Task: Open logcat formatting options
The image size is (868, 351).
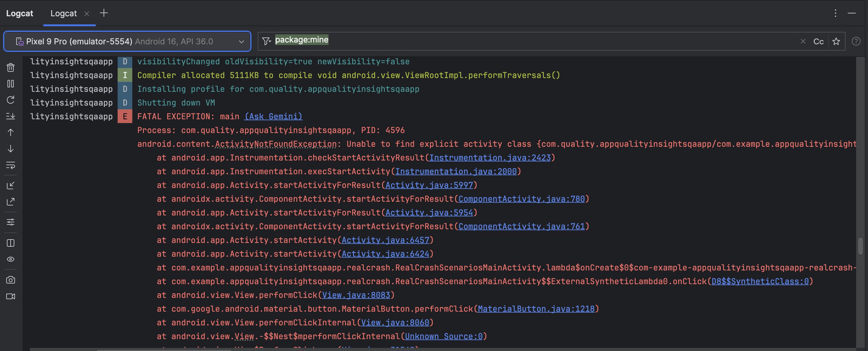Action: (x=10, y=222)
